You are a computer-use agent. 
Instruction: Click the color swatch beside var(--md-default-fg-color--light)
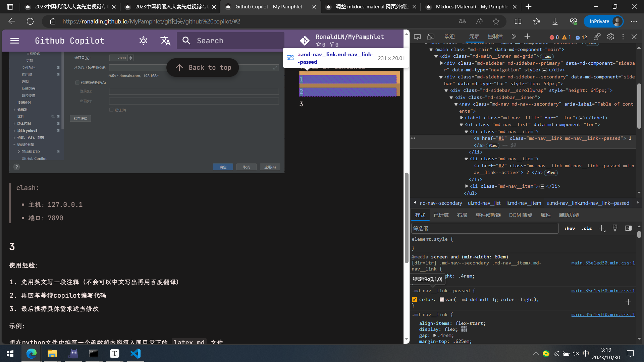click(x=442, y=300)
